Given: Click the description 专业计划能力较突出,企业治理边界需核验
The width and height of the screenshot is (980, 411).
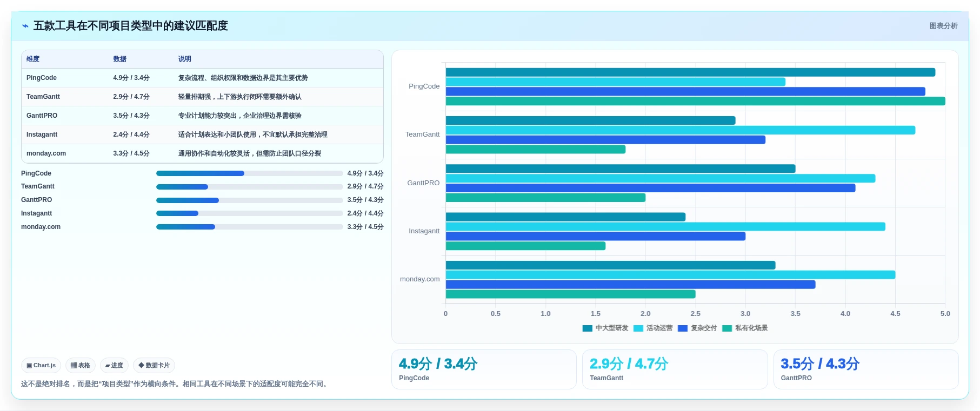Looking at the screenshot, I should [240, 116].
